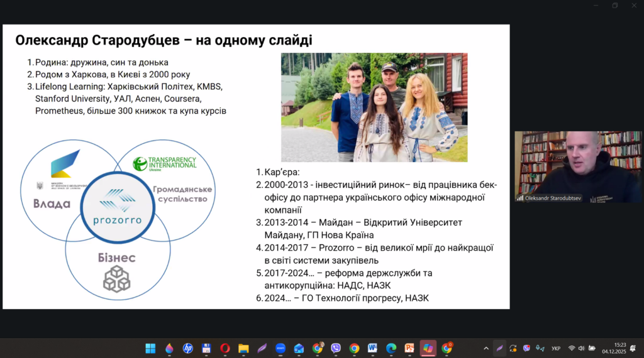Open Outlook mail from taskbar

(x=299, y=348)
